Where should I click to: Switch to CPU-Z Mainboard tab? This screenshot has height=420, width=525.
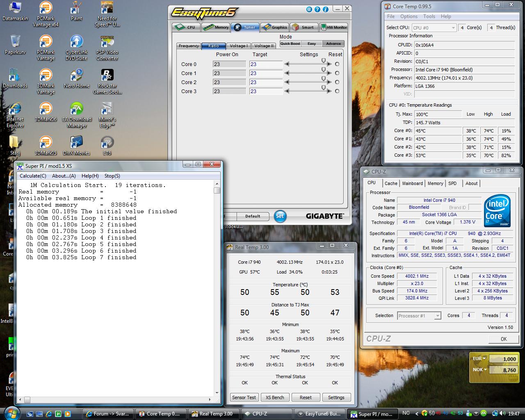pos(412,183)
